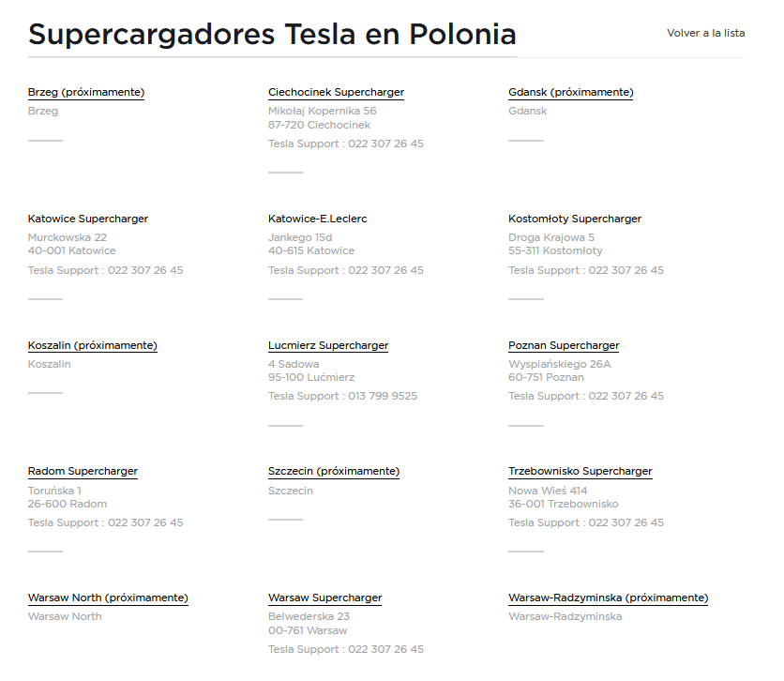Viewport: 784px width, 681px height.
Task: Open Katowice Supercharger heading
Action: coord(88,219)
